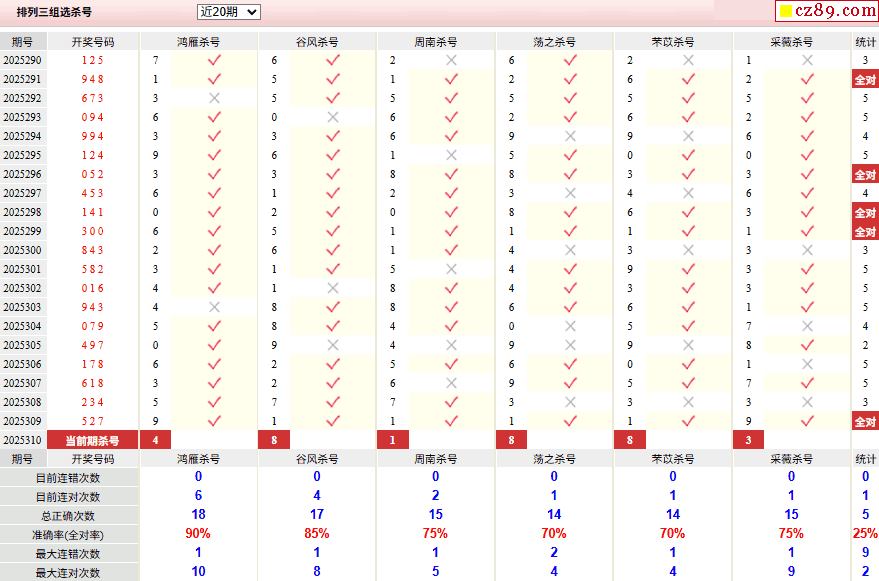This screenshot has width=879, height=581.
Task: Click the red kill number 4 under 鸿雁杀号
Action: tap(155, 441)
